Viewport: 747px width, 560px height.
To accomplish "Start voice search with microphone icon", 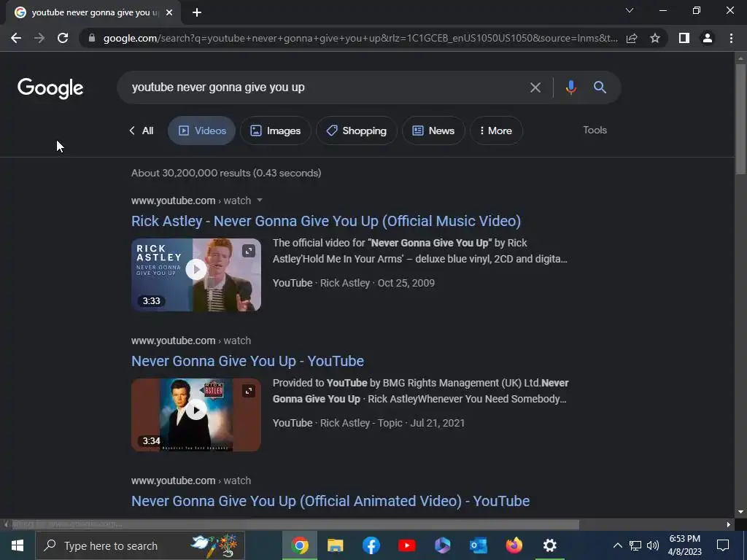I will coord(570,87).
